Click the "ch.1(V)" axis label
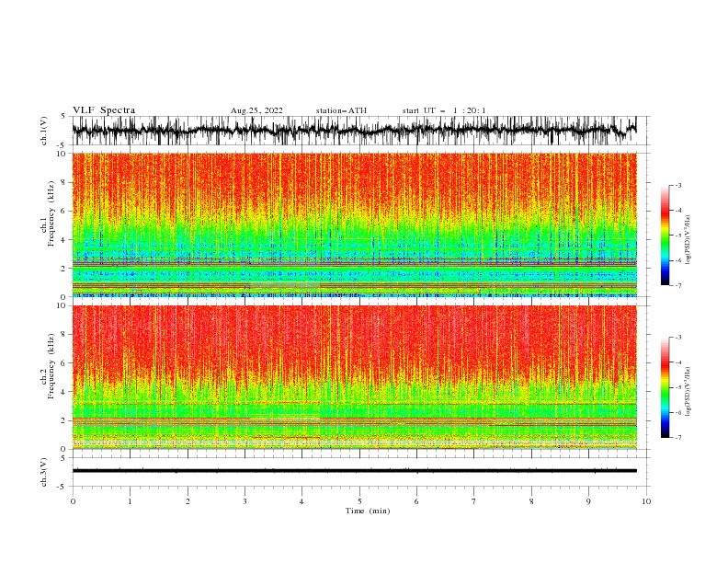 click(44, 131)
